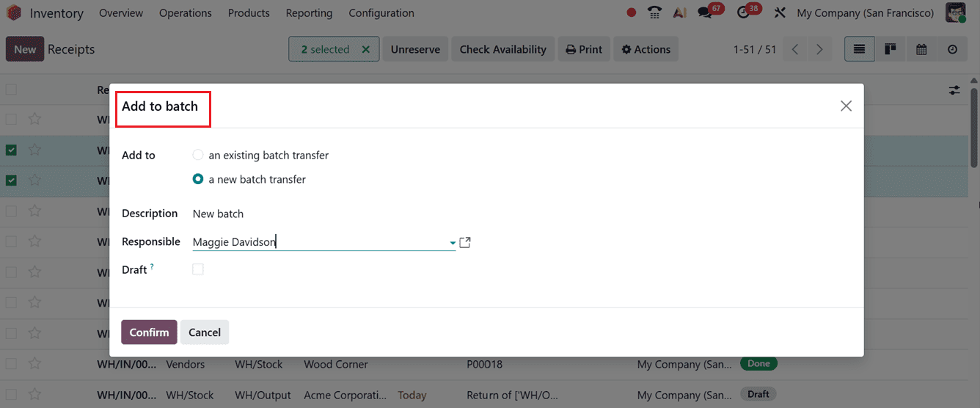Close the Add to batch dialog
The height and width of the screenshot is (408, 980).
click(846, 106)
